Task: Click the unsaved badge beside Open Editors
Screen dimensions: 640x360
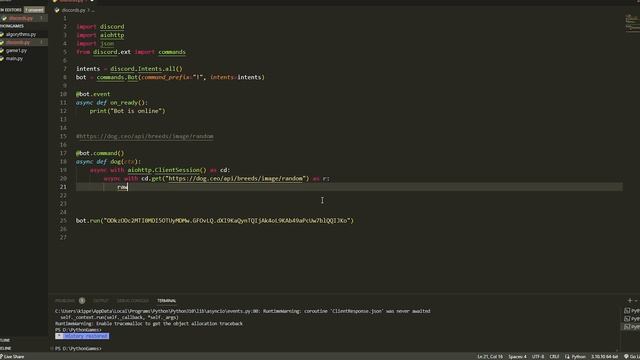Action: [34, 10]
